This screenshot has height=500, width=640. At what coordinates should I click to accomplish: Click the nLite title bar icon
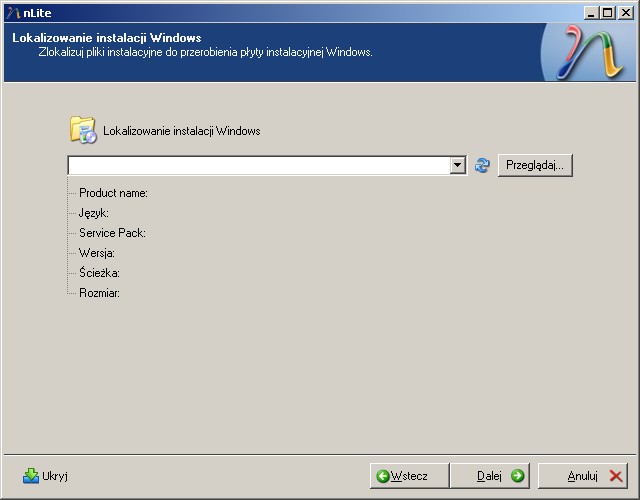13,13
